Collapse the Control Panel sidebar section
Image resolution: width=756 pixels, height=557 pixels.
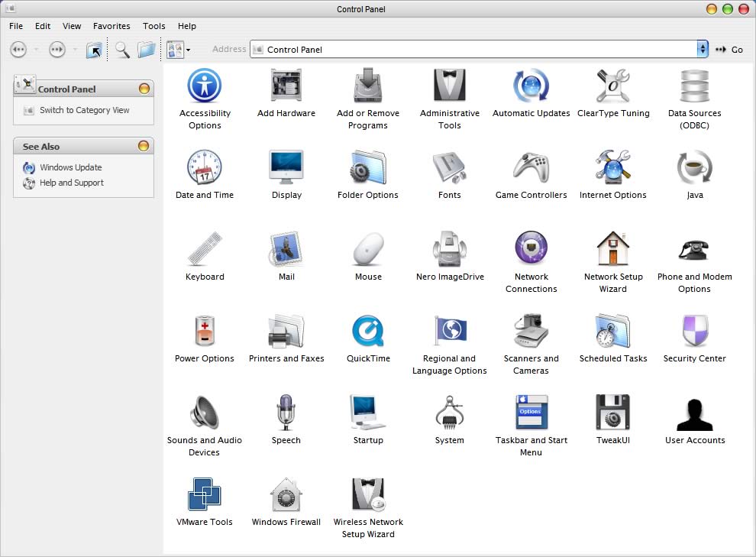144,89
